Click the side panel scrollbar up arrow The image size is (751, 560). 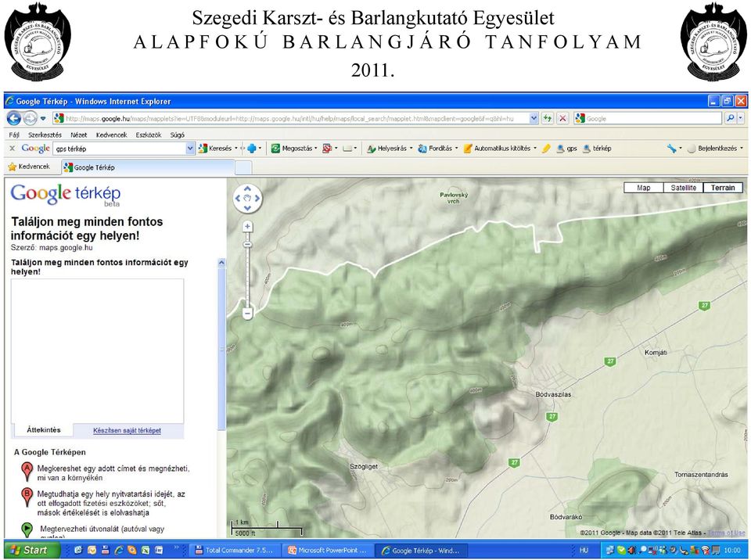click(221, 263)
